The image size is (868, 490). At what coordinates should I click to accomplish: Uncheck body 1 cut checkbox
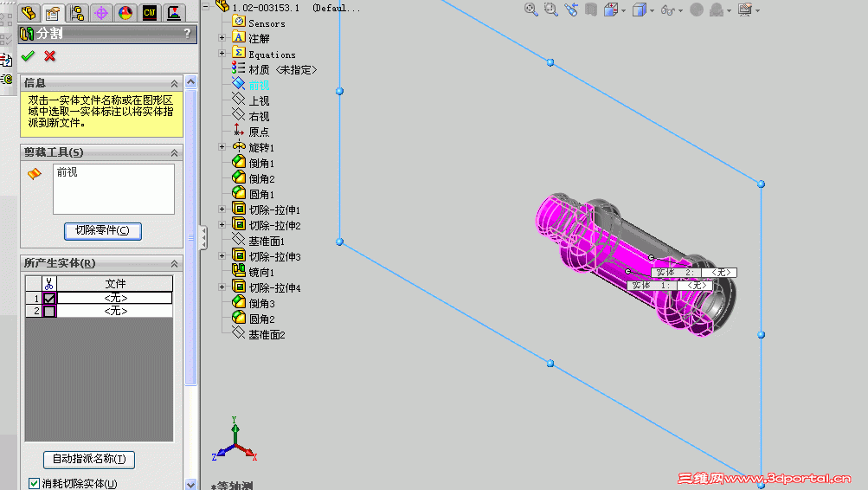(49, 299)
